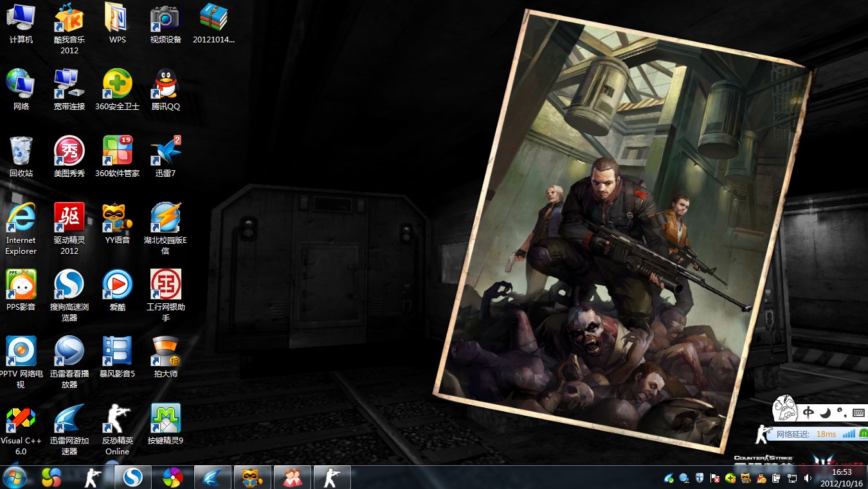Open Xunlei accelerator tray icon
This screenshot has width=868, height=489.
669,478
